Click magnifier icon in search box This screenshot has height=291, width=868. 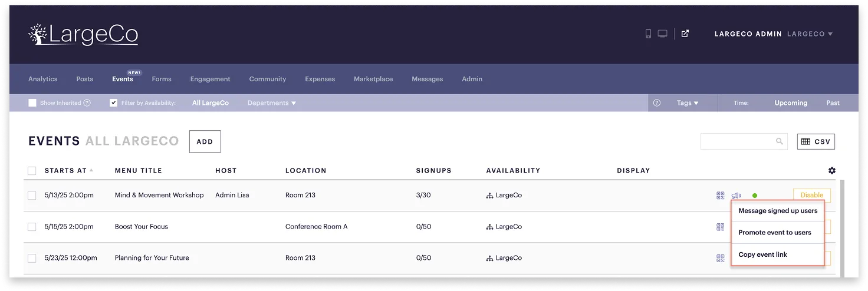pyautogui.click(x=780, y=141)
